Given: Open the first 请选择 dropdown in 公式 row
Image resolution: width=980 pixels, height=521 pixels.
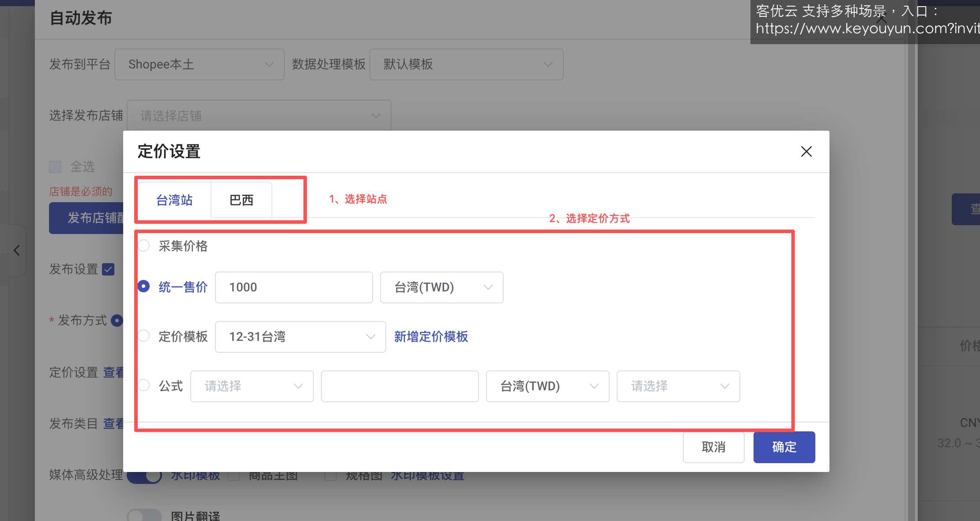Looking at the screenshot, I should tap(252, 386).
